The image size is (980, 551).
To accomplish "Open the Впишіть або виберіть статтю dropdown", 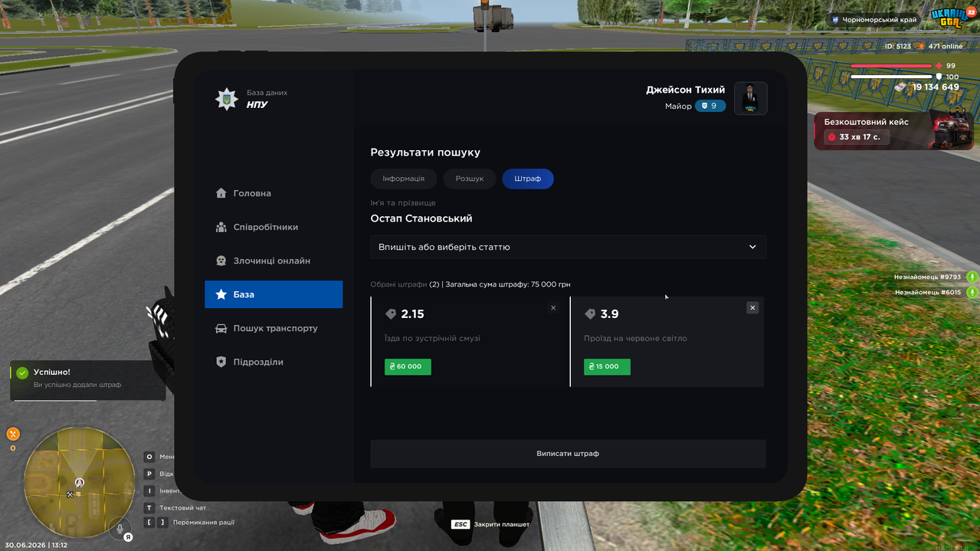I will [x=568, y=247].
